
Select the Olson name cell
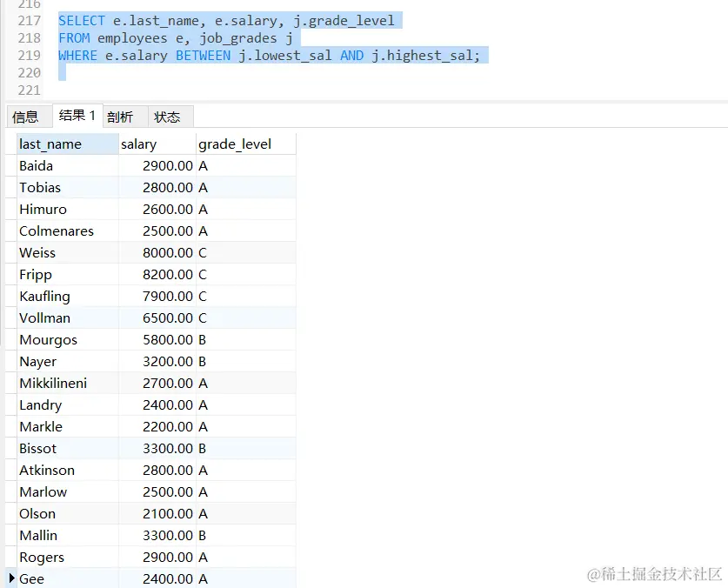[x=67, y=514]
